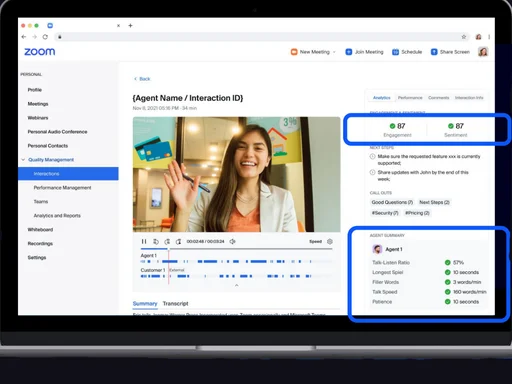Click the icon immediately right of pause
512x384 pixels.
point(156,241)
